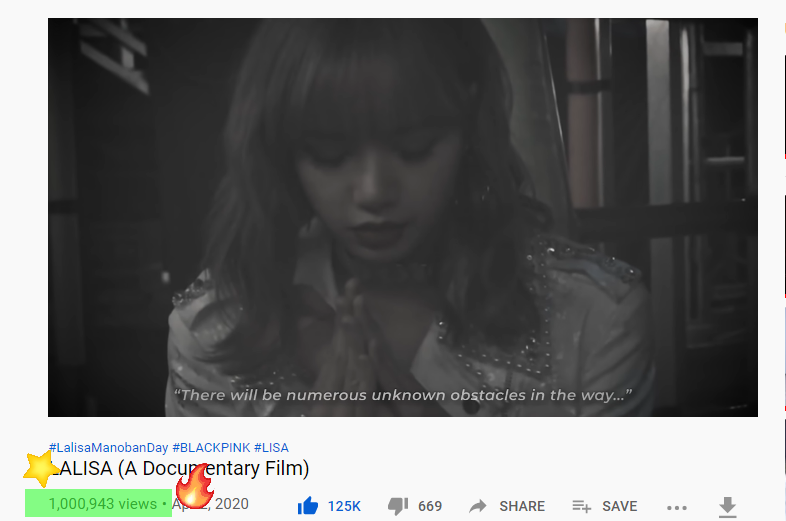Click the yellow star emoji
The image size is (786, 521).
tap(41, 468)
